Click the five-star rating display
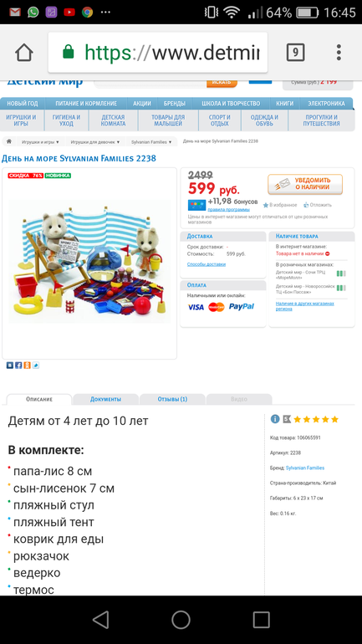 (316, 419)
